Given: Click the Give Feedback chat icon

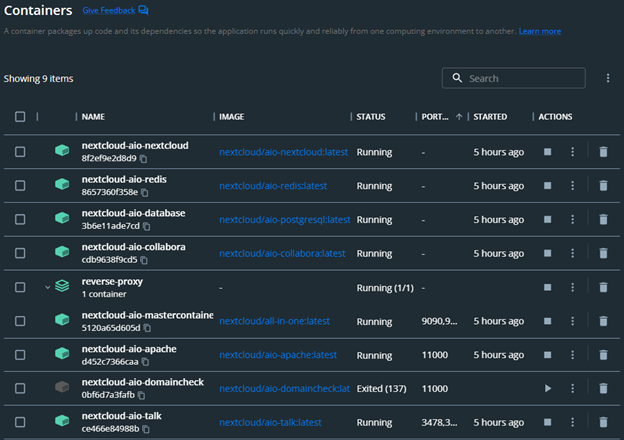Looking at the screenshot, I should pos(143,10).
